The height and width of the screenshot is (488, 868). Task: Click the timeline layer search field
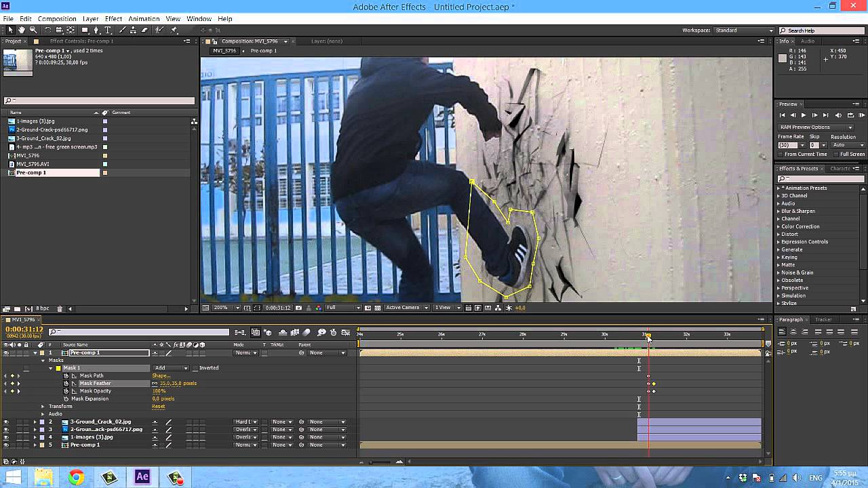[x=139, y=332]
